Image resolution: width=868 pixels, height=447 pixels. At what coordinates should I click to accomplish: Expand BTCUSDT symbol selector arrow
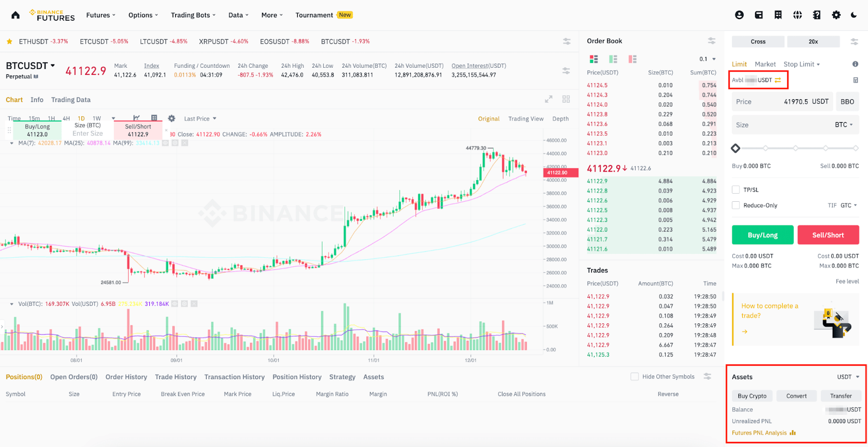pyautogui.click(x=53, y=65)
